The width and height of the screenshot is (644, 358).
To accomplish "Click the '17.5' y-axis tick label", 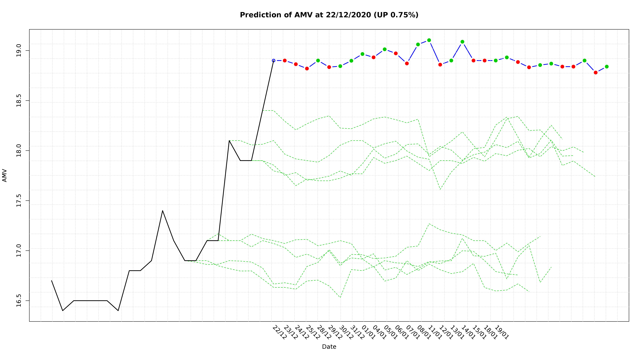I will (19, 201).
